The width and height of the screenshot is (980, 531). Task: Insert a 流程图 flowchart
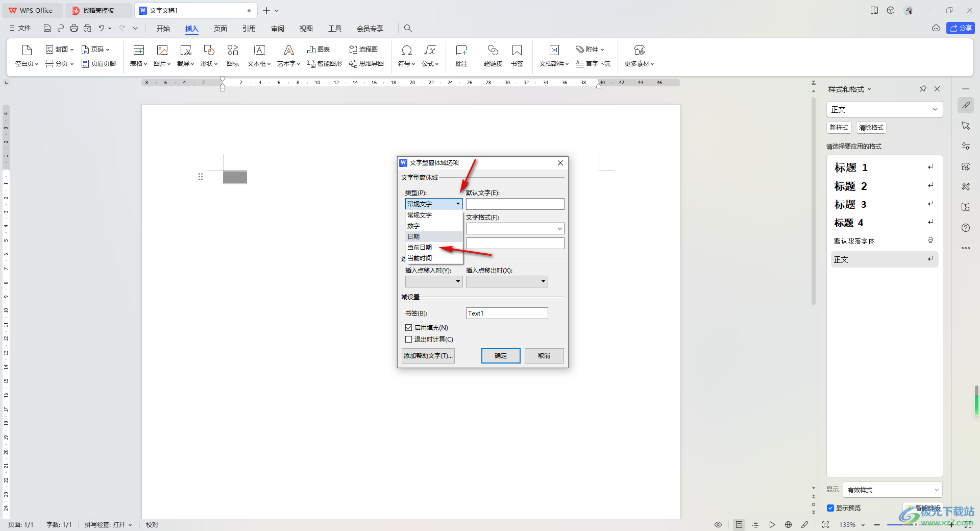pyautogui.click(x=363, y=50)
